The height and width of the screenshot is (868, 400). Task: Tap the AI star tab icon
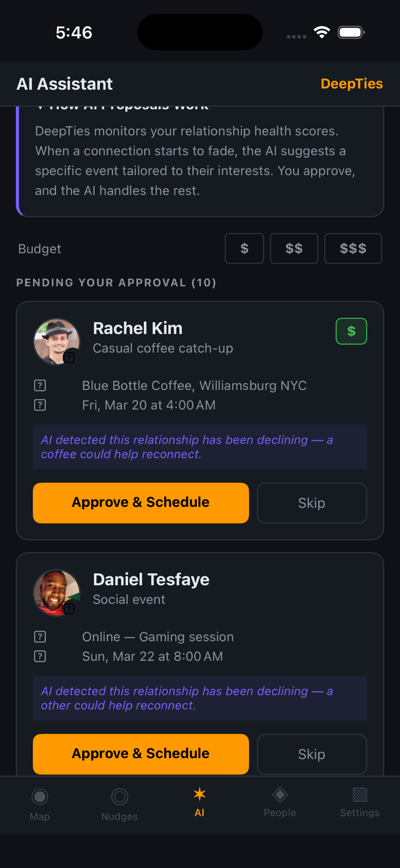tap(199, 794)
